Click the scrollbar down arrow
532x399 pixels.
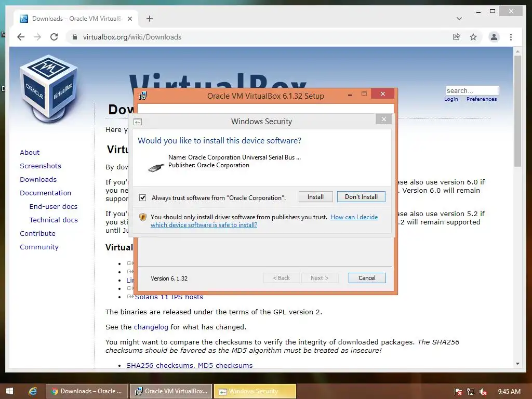(x=517, y=364)
